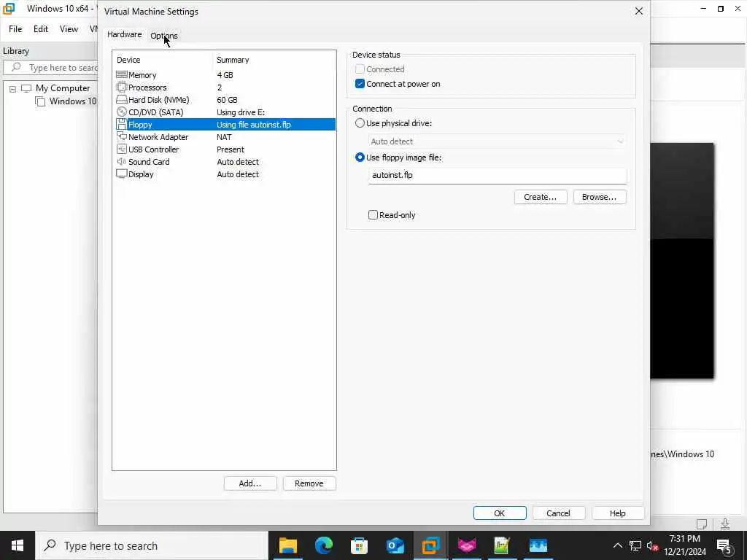Viewport: 747px width, 560px height.
Task: Click the Network Adapter icon
Action: pos(122,136)
